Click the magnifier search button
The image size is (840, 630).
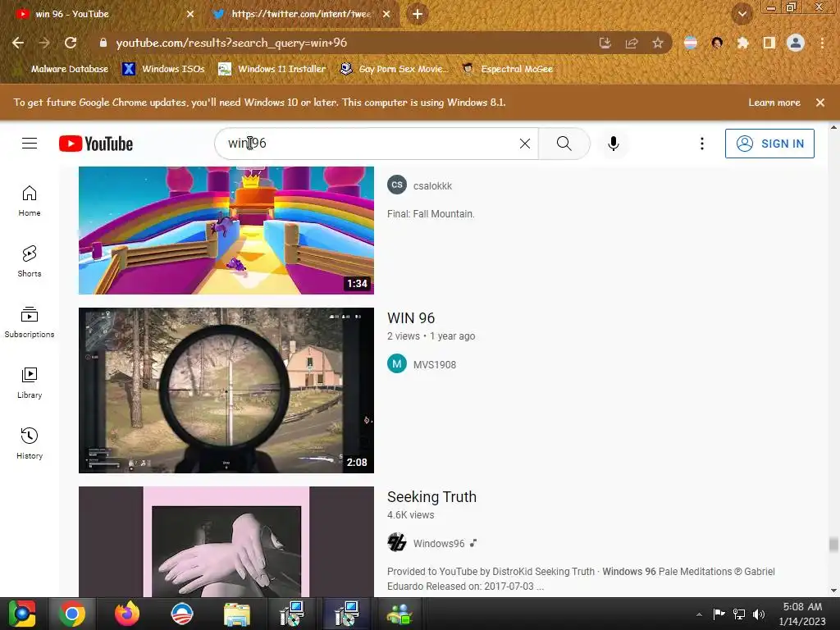[564, 144]
